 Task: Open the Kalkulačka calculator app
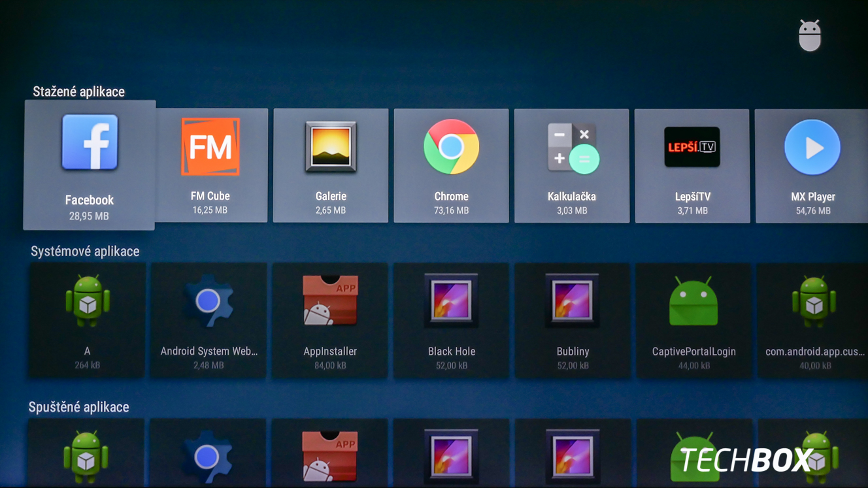pos(572,166)
